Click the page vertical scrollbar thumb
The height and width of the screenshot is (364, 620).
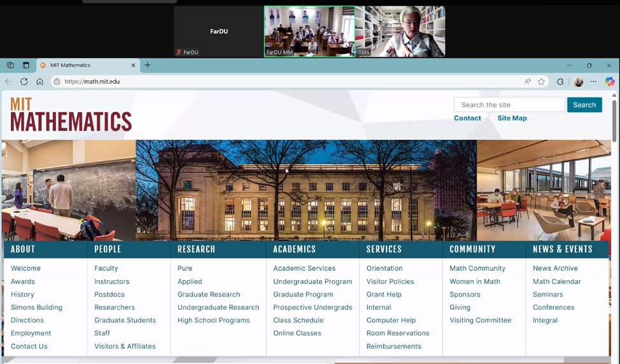click(x=614, y=120)
